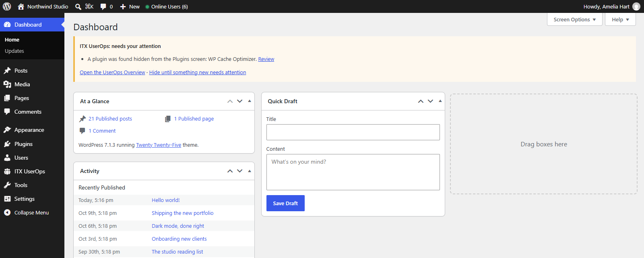Click the Plugins plug icon in sidebar
Screen dimensions: 644x258
(7, 144)
